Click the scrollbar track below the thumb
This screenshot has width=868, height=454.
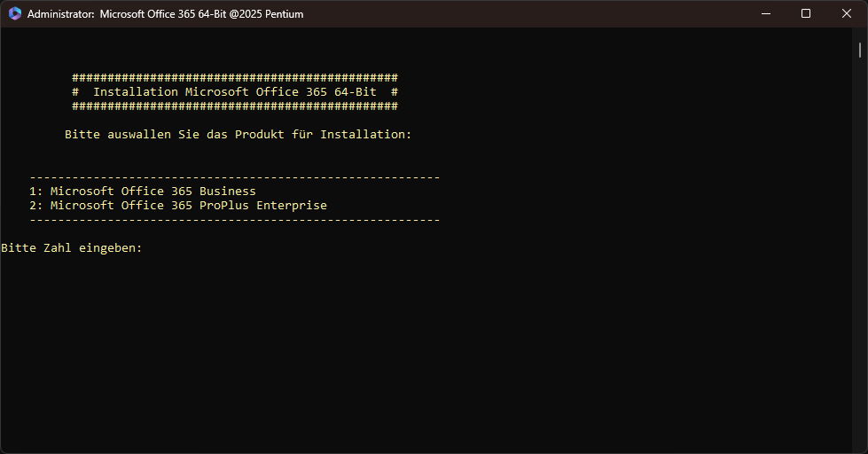pos(860,266)
